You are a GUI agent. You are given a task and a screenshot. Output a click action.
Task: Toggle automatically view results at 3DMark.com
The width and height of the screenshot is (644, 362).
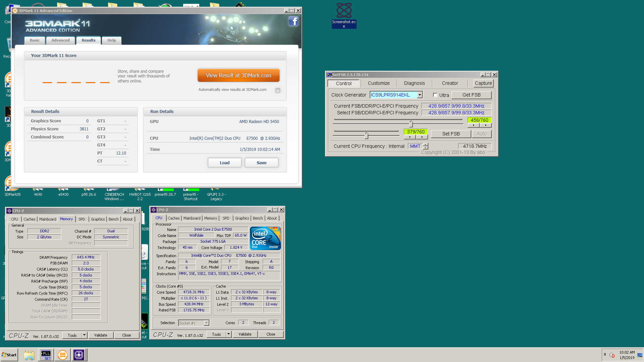point(278,90)
